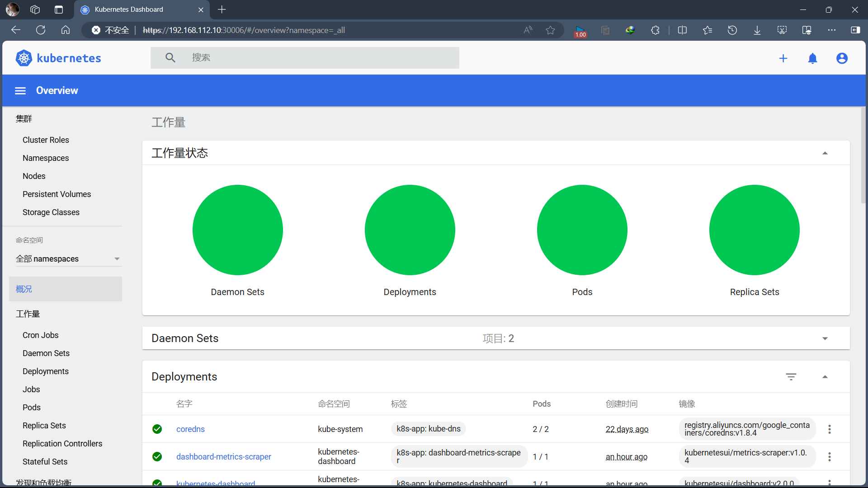Open the dashboard-metrics-scraper deployment link
The image size is (868, 488).
point(223,457)
